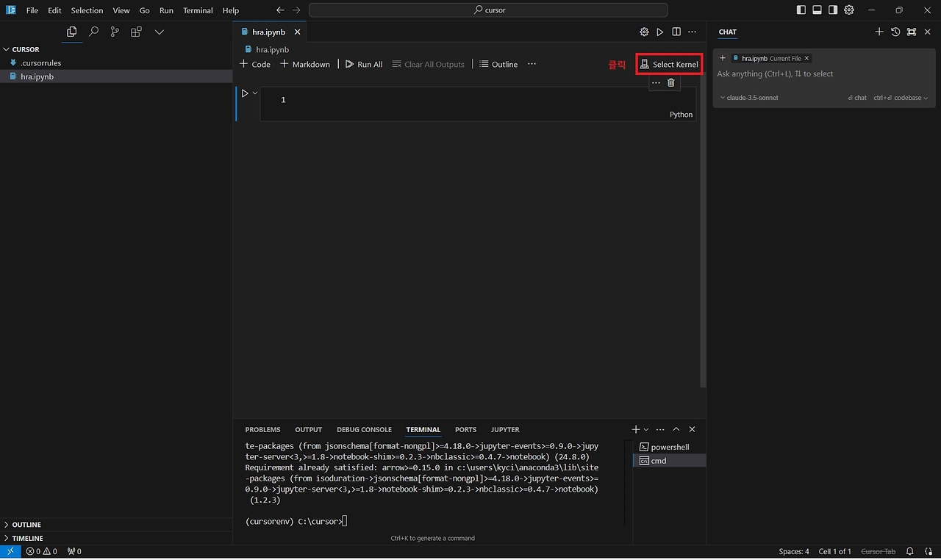
Task: Open the Explorer view in the sidebar
Action: 71,32
